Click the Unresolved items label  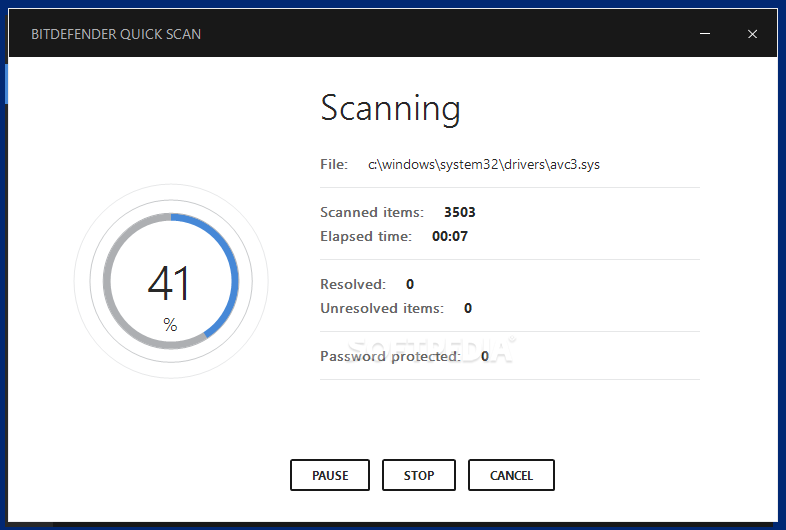point(382,308)
